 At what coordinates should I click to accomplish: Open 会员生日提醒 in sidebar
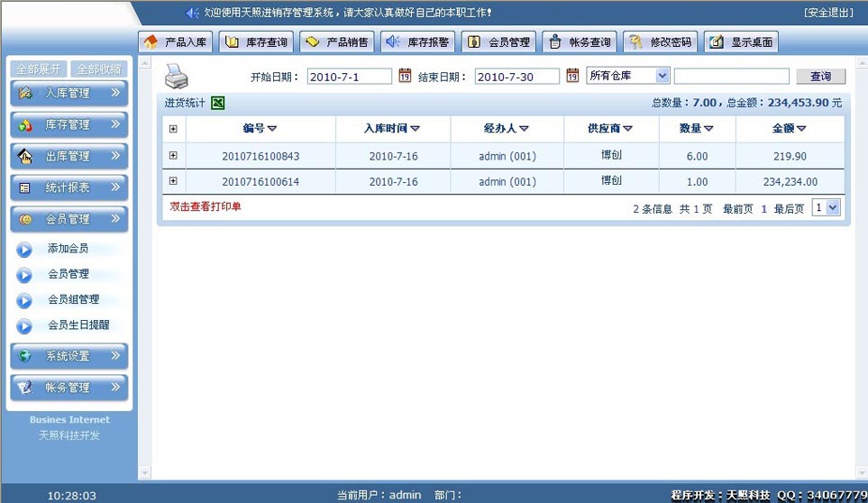pos(78,325)
